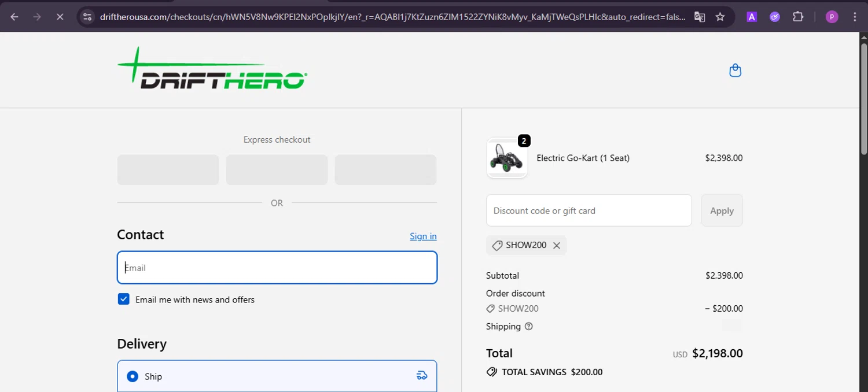Focus the Email input field
The width and height of the screenshot is (868, 392).
277,268
